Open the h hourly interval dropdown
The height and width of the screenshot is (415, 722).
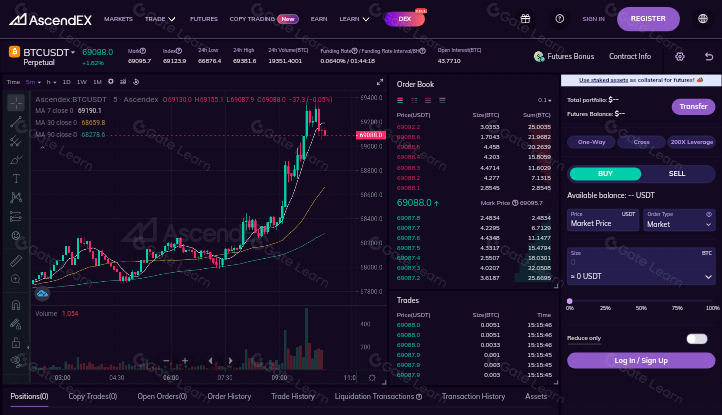(x=51, y=82)
